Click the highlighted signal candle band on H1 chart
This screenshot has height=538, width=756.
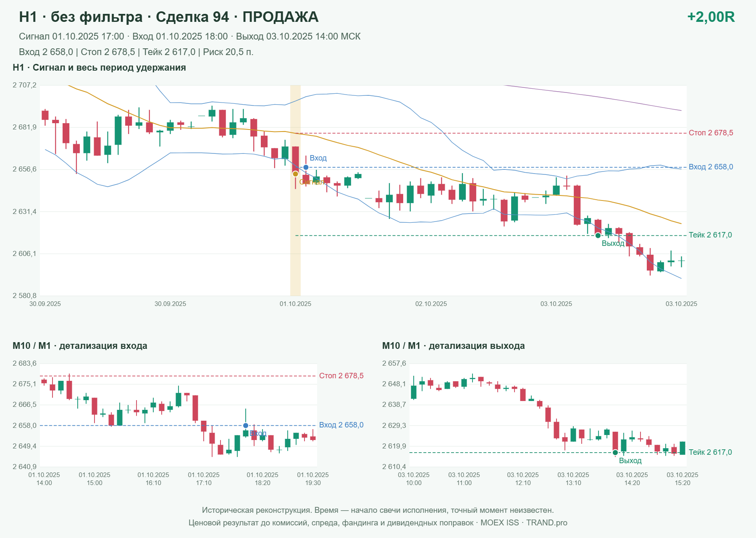[x=295, y=190]
